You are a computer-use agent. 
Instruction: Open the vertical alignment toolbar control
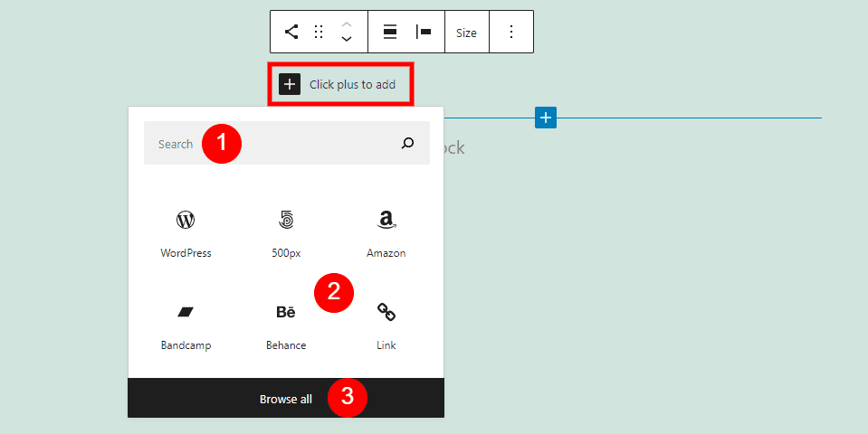[x=390, y=32]
